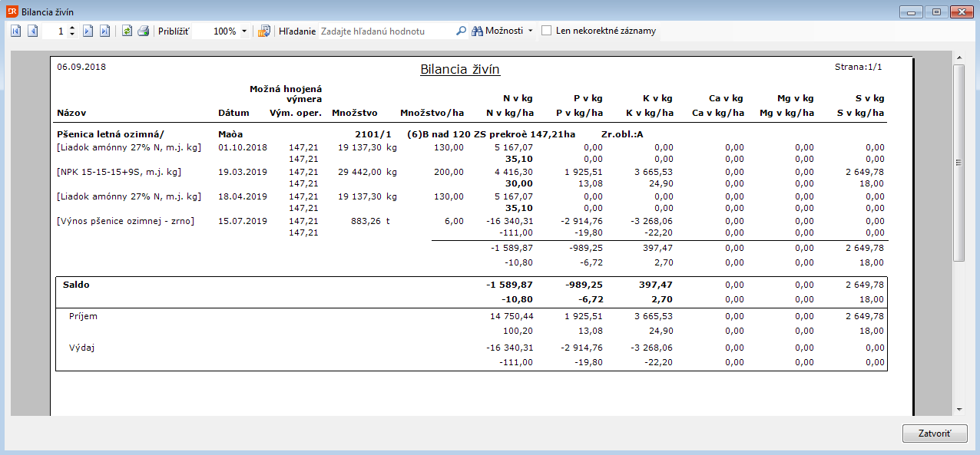Click the app icon in the title bar

tap(12, 12)
